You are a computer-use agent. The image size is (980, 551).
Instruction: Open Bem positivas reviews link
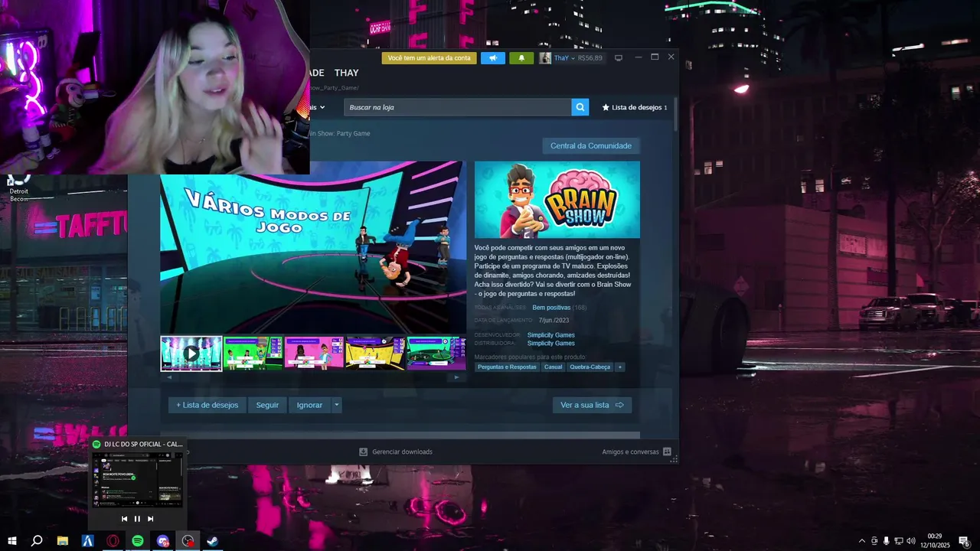551,308
